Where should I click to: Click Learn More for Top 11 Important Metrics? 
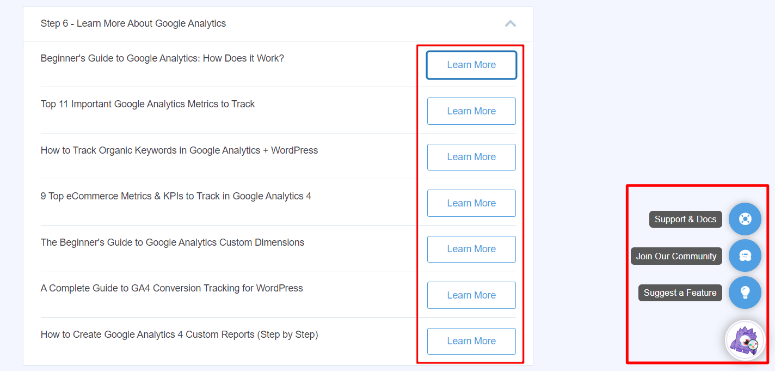tap(471, 111)
